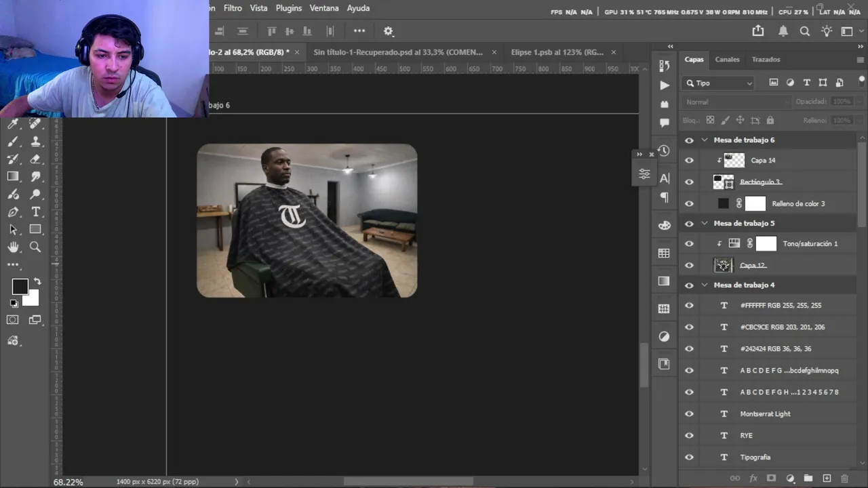Select the Pen tool
The image size is (868, 488).
point(13,212)
